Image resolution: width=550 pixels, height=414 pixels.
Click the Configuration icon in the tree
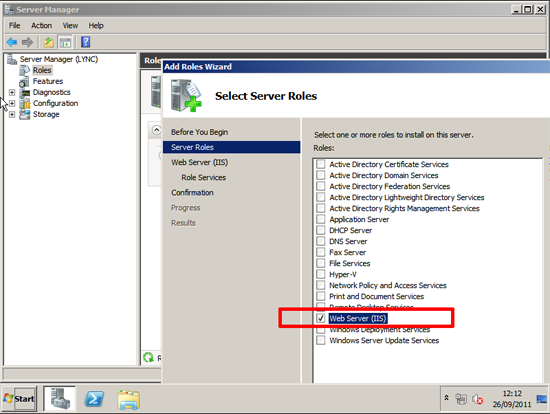point(25,104)
